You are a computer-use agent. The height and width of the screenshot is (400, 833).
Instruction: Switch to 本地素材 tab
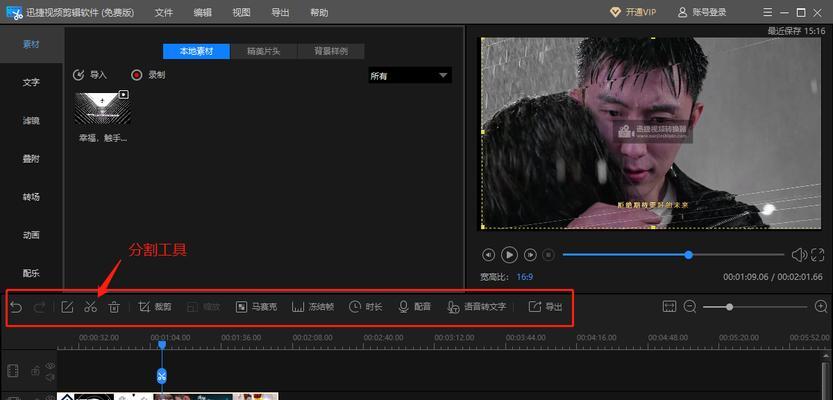tap(197, 52)
